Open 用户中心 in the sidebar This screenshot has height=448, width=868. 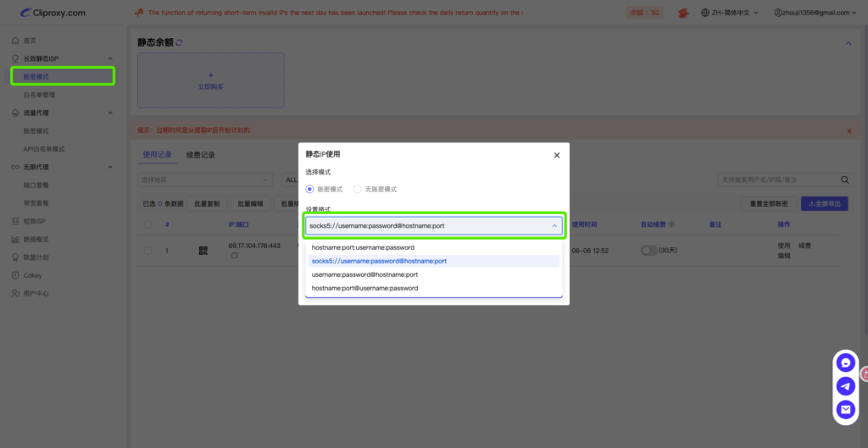tap(30, 294)
